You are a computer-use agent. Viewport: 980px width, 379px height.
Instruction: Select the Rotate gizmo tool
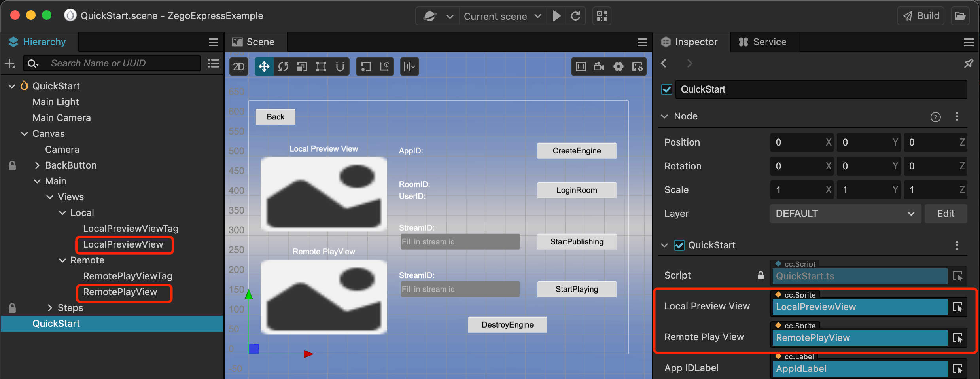(283, 66)
